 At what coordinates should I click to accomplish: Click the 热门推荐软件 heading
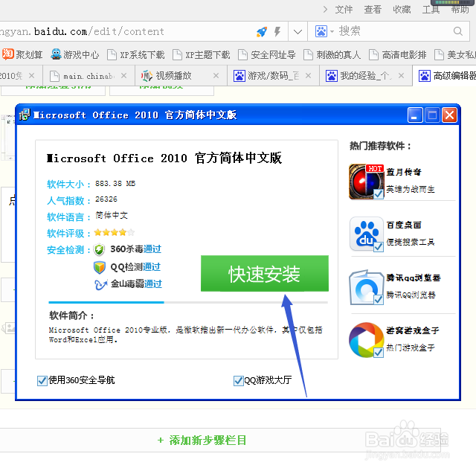(x=380, y=146)
